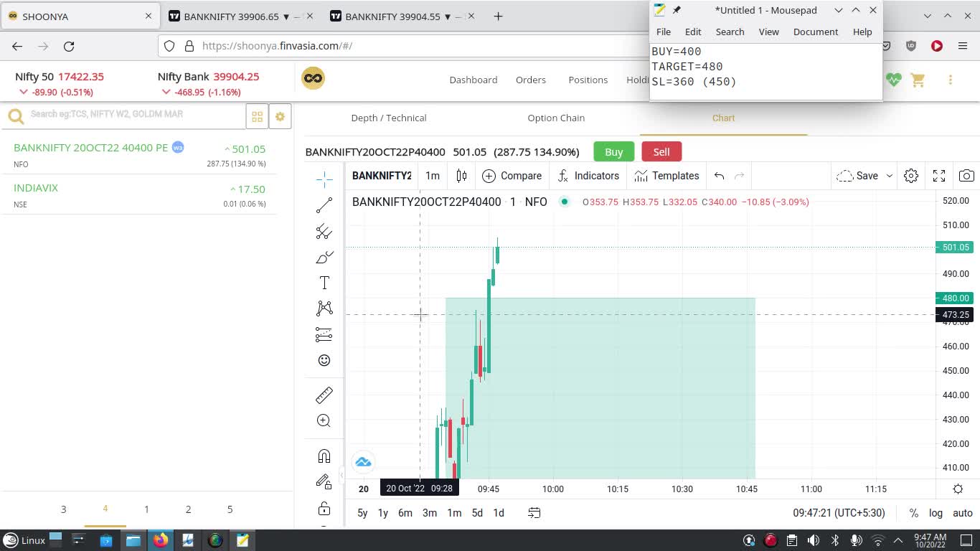The height and width of the screenshot is (551, 980).
Task: Take a chart snapshot with camera icon
Action: click(966, 176)
